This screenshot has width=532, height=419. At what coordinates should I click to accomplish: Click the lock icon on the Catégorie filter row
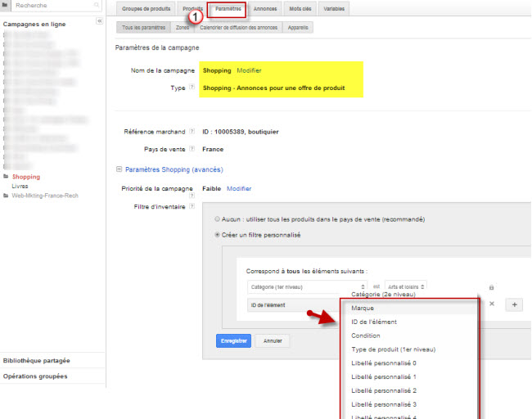click(x=491, y=287)
